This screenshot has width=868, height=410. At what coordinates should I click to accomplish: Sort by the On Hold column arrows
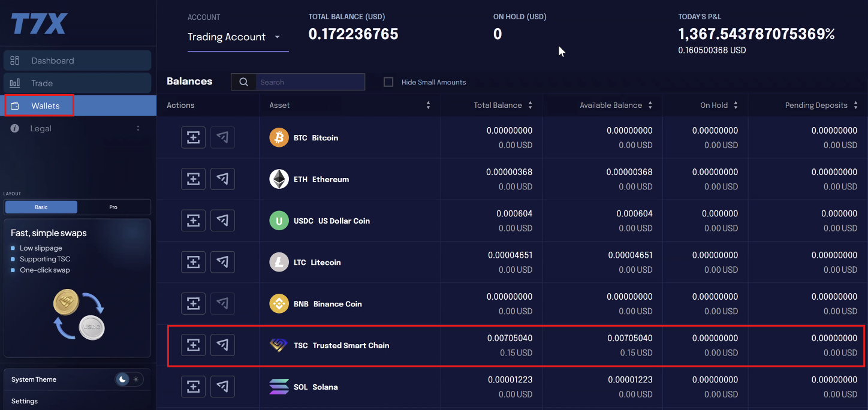point(736,105)
